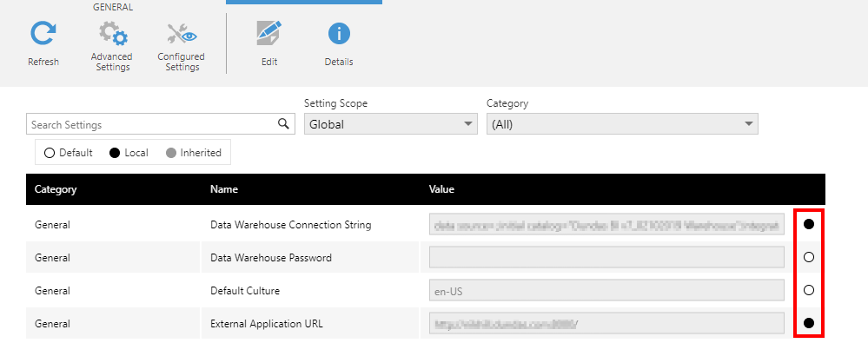Image resolution: width=868 pixels, height=343 pixels.
Task: Select Data Warehouse Connection String row name
Action: 290,225
